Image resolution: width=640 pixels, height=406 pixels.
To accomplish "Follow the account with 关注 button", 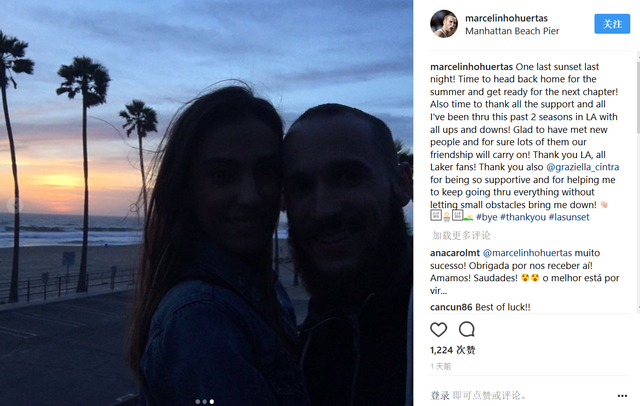I will pyautogui.click(x=612, y=24).
